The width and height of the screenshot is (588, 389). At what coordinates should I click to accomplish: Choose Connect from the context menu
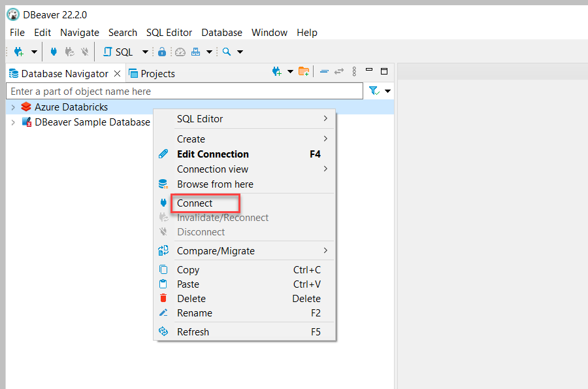(244, 203)
